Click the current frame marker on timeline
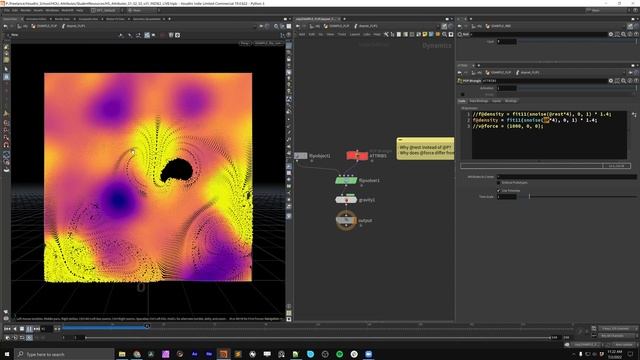 (x=147, y=326)
